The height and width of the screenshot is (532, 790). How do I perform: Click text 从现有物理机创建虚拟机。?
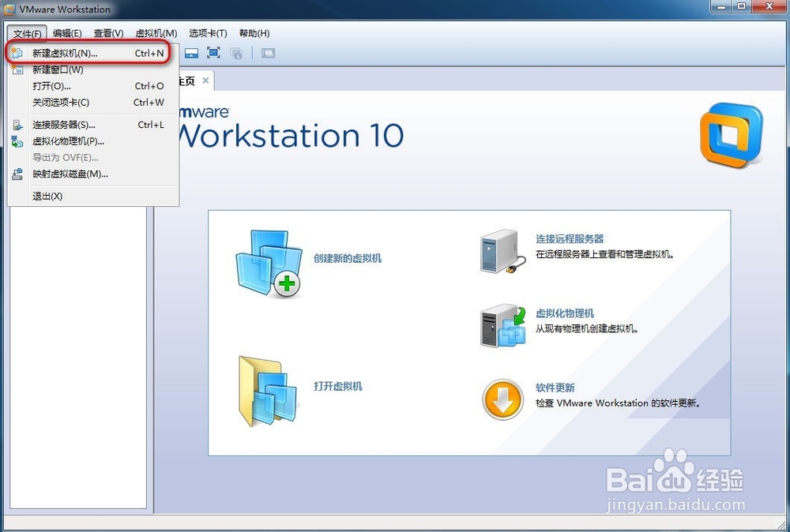(x=588, y=328)
